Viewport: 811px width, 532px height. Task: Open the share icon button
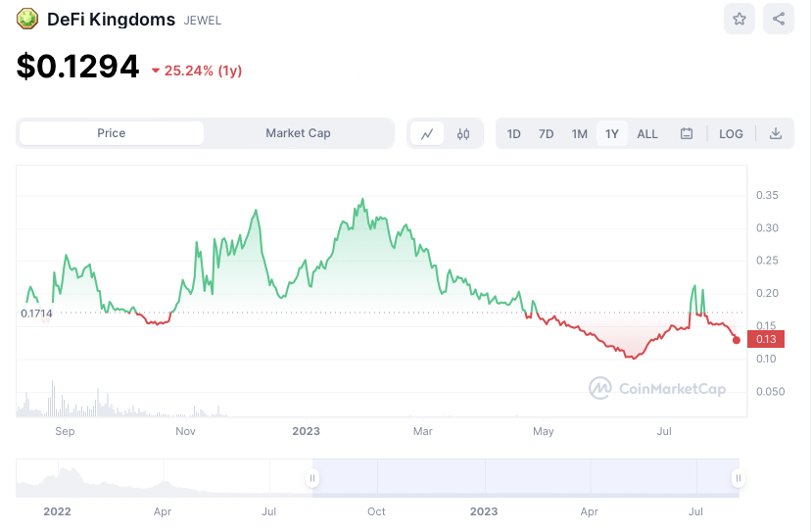click(x=779, y=20)
